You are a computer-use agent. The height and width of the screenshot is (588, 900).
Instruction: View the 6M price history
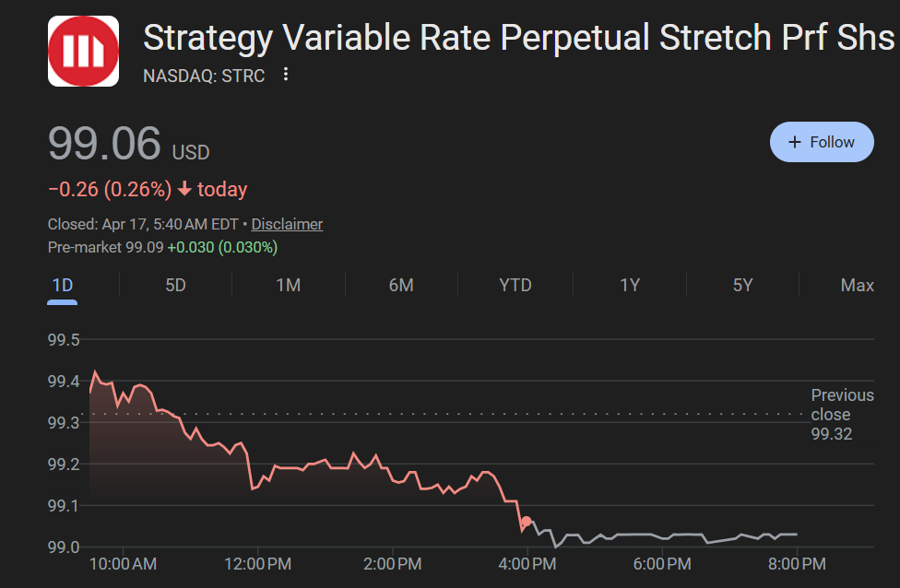tap(401, 286)
